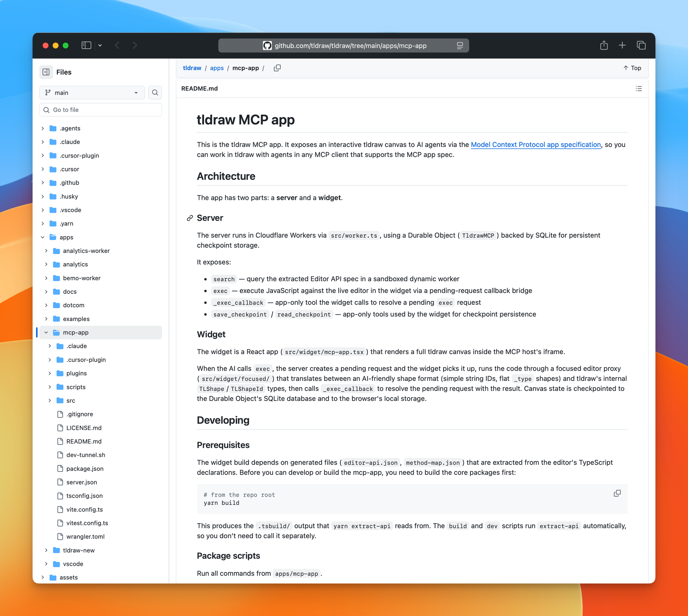
Task: Click the README.md panel title
Action: (200, 88)
